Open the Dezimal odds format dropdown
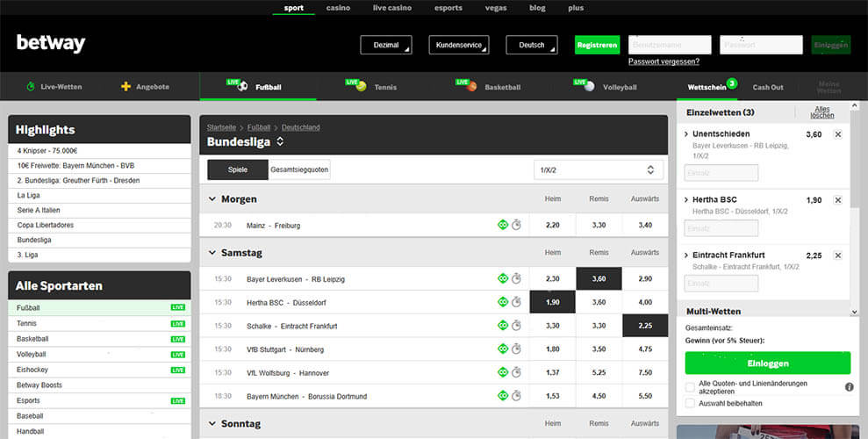868x439 pixels. point(386,45)
